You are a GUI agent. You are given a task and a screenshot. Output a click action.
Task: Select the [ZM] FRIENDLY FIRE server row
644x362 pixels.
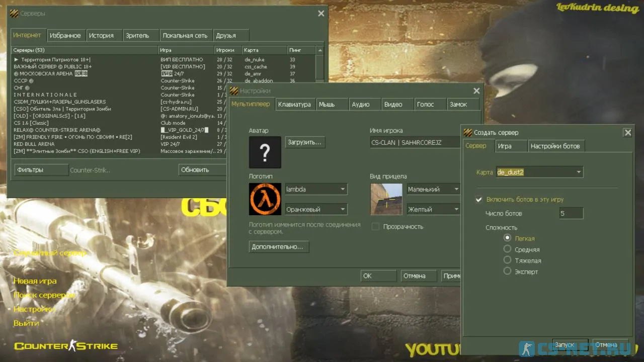(120, 137)
